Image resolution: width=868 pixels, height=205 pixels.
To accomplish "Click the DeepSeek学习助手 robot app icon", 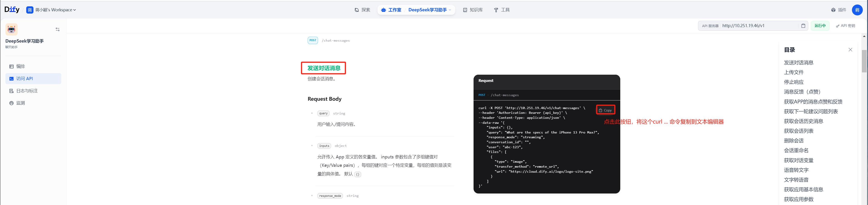I will (12, 29).
